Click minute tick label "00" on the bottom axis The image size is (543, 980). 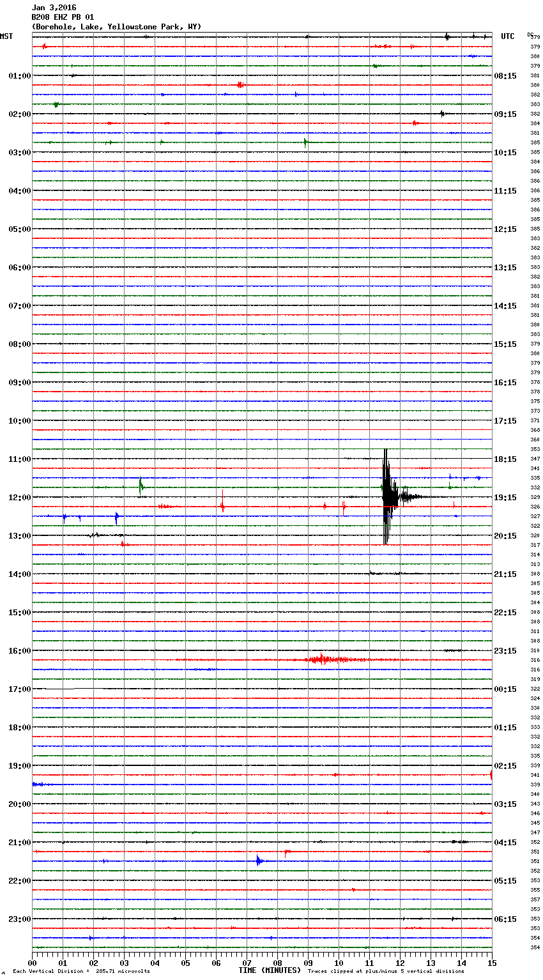pos(33,963)
